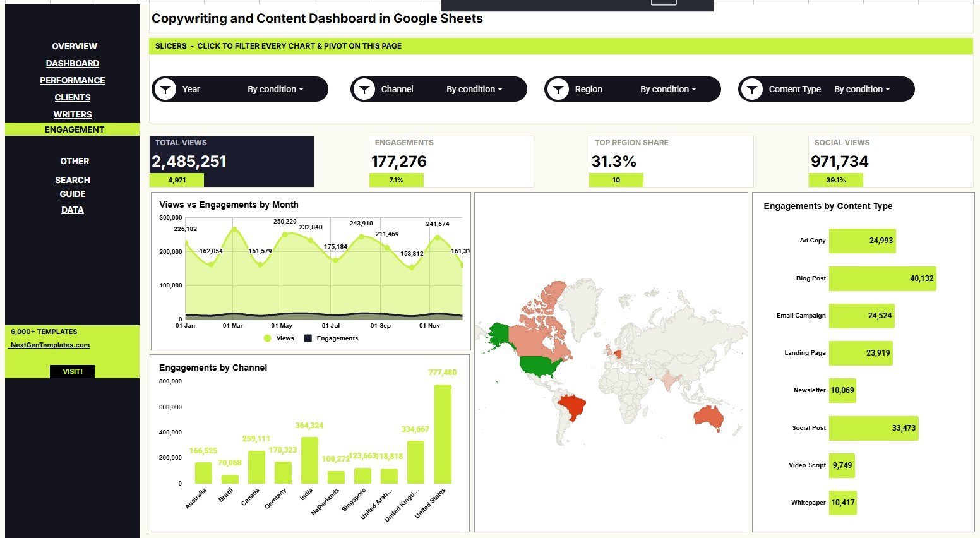
Task: Click the Landing Page bar 23,919
Action: pos(861,353)
